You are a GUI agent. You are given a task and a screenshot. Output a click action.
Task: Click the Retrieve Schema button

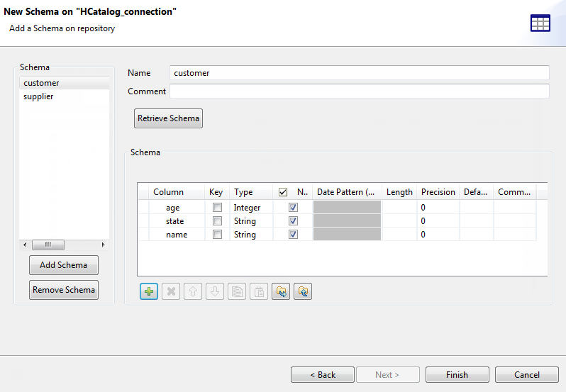pos(168,118)
